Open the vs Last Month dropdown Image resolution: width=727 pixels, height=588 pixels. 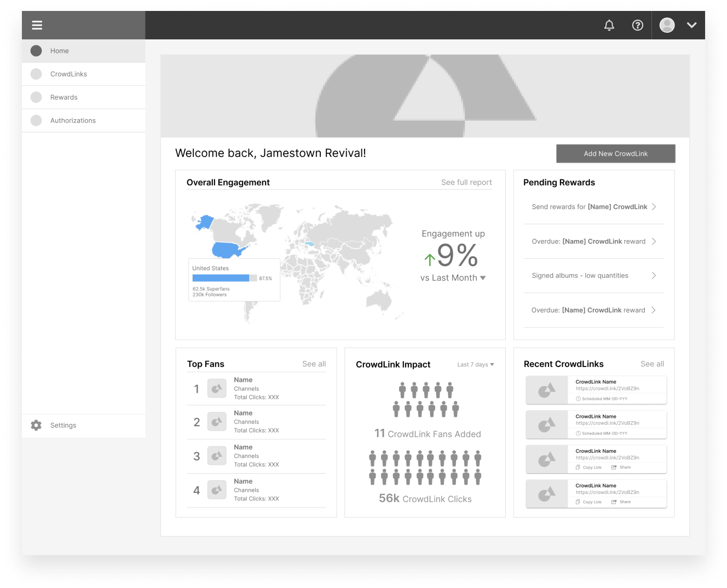[453, 278]
